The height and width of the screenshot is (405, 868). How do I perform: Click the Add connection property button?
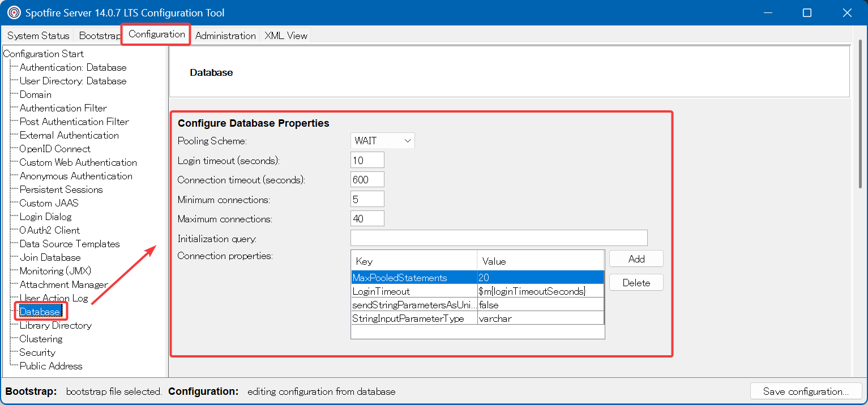(636, 259)
